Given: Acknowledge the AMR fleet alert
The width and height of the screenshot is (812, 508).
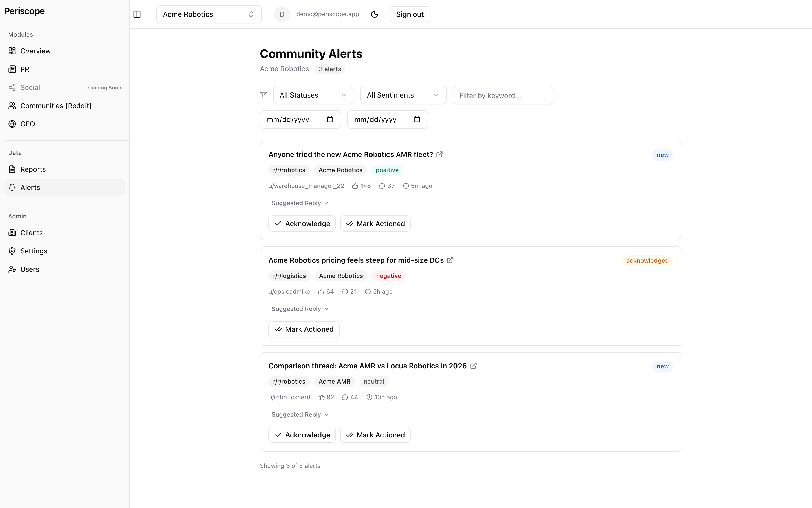Looking at the screenshot, I should pyautogui.click(x=302, y=224).
